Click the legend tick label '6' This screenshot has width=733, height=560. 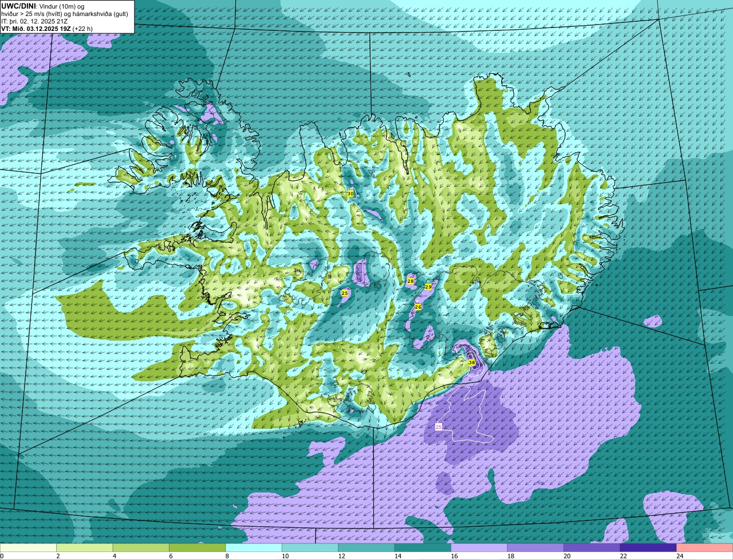coord(171,555)
